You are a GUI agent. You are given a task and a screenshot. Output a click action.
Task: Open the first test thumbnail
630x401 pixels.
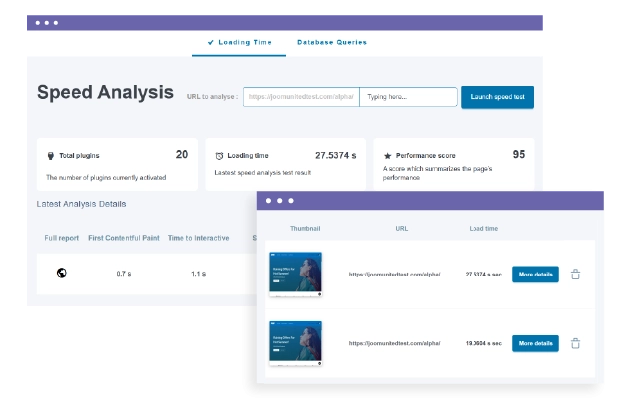(295, 274)
